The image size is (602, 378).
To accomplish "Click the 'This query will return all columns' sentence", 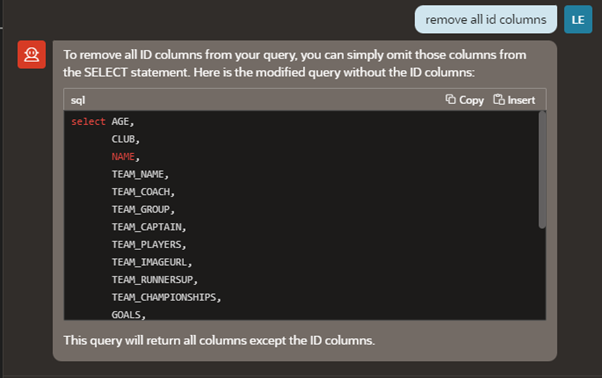I will tap(219, 341).
